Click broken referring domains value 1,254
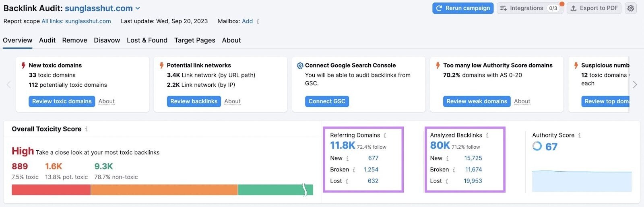This screenshot has width=644, height=207. [371, 170]
